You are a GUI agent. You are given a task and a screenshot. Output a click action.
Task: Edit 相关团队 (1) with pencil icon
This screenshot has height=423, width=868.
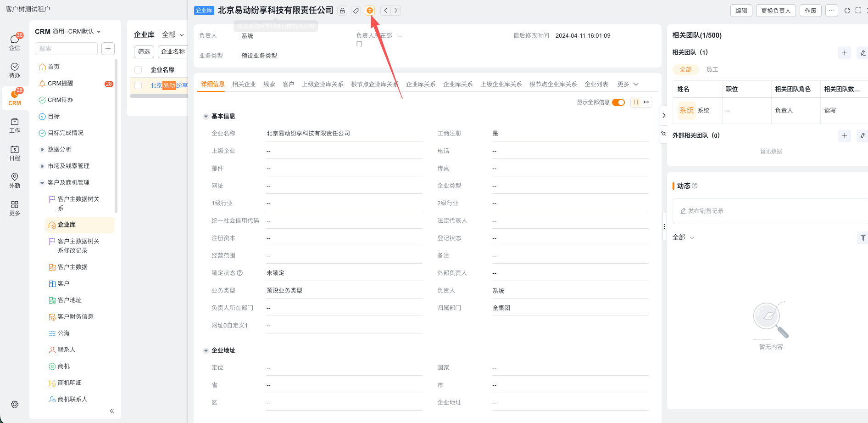pos(862,53)
